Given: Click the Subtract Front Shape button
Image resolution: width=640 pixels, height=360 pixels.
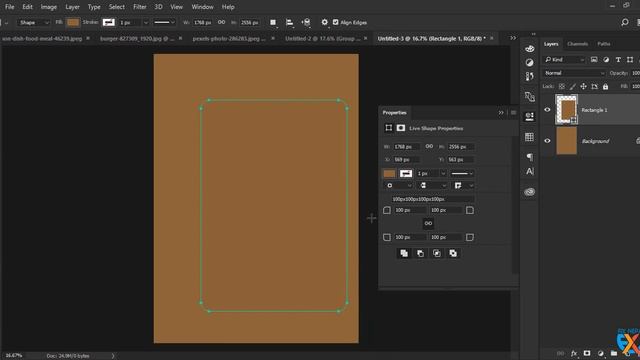Looking at the screenshot, I should (420, 253).
